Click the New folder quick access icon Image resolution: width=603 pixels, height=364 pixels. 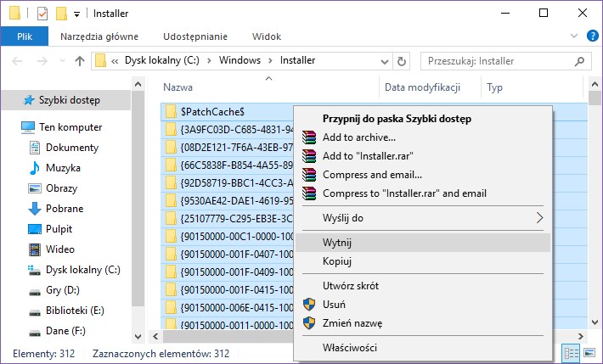61,14
